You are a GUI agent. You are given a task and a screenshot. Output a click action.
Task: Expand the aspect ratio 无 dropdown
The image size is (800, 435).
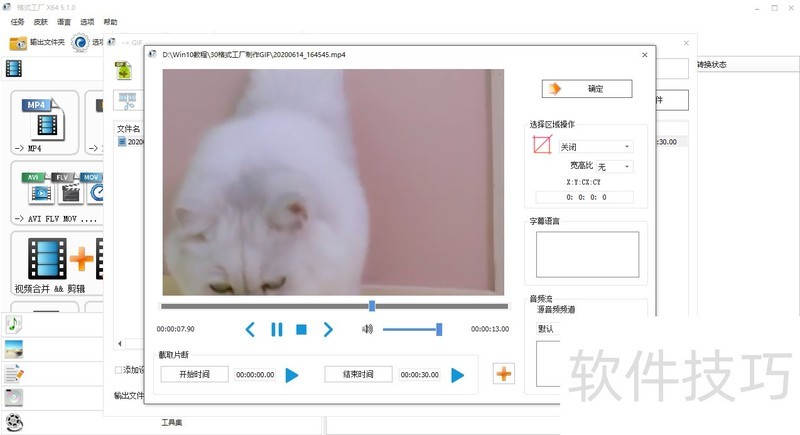614,166
